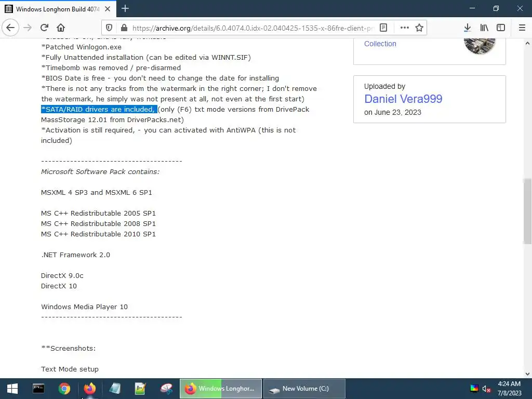The image size is (532, 399).
Task: Toggle reader view icon in address bar
Action: click(x=383, y=28)
